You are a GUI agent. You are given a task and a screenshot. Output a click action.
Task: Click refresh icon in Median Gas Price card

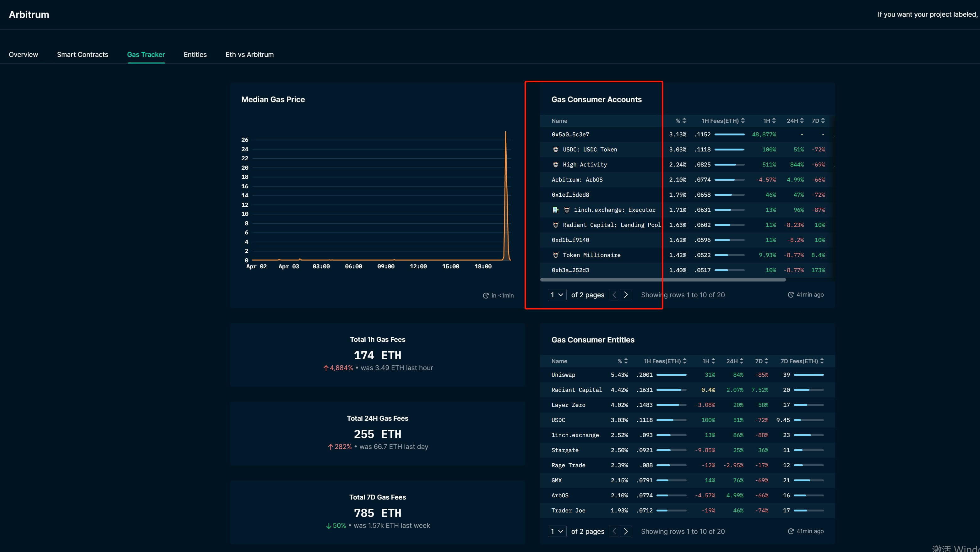pyautogui.click(x=486, y=296)
